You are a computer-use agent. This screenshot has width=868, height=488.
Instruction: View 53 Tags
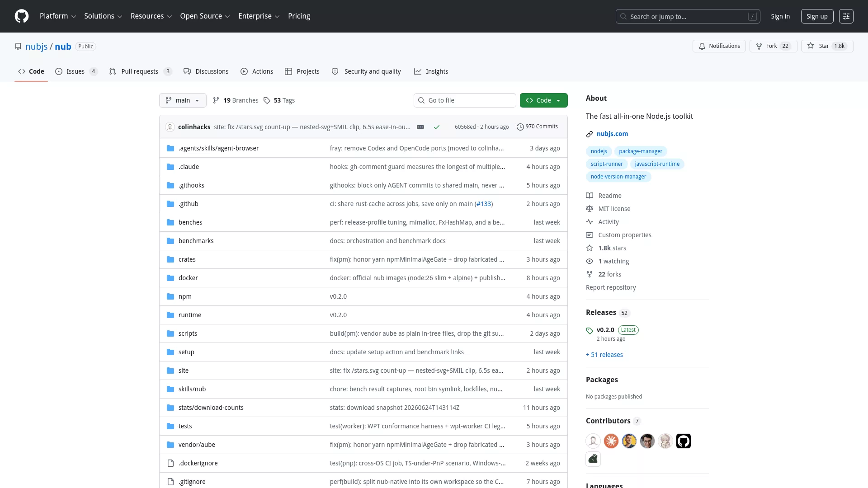pos(279,100)
